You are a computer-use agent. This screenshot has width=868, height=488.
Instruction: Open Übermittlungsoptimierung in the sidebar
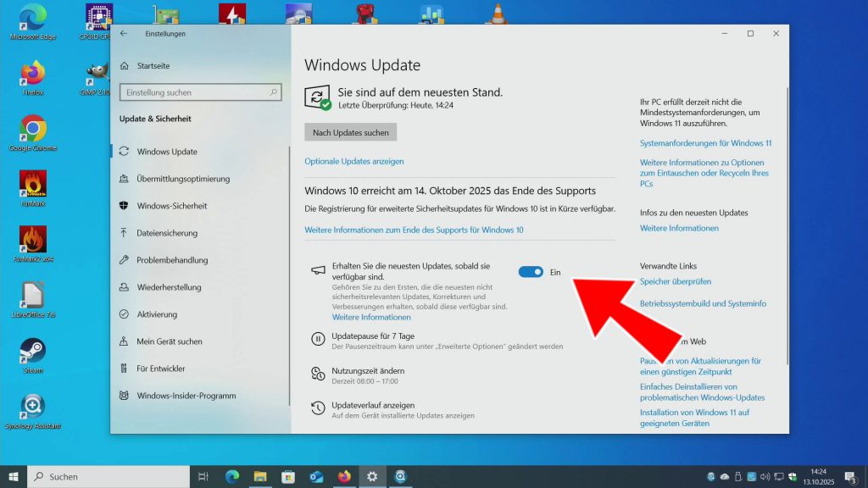pos(183,179)
